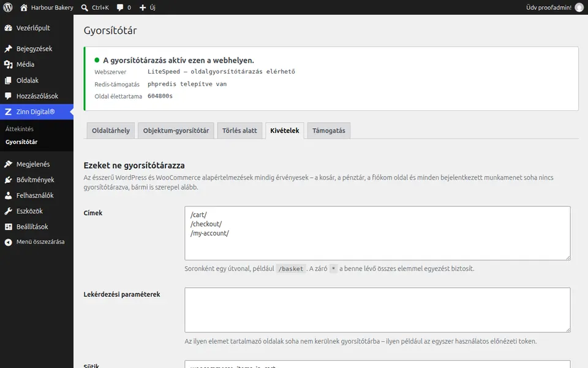Click the /my-account/ line in Címek

pyautogui.click(x=209, y=233)
